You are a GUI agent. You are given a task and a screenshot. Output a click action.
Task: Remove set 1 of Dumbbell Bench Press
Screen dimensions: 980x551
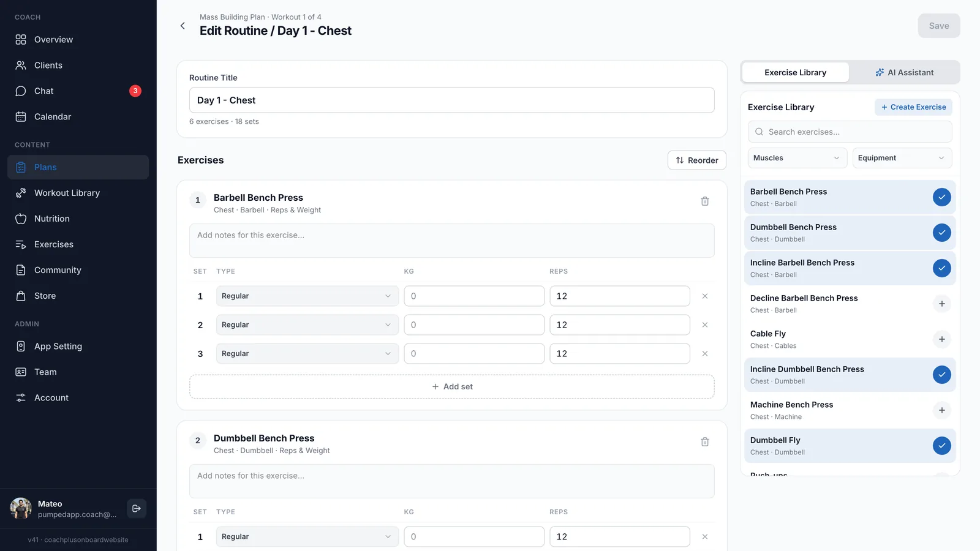click(x=705, y=537)
